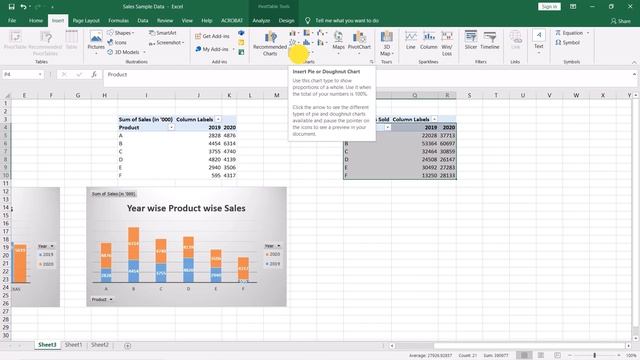
Task: Add a new sheet with plus button
Action: pos(128,346)
